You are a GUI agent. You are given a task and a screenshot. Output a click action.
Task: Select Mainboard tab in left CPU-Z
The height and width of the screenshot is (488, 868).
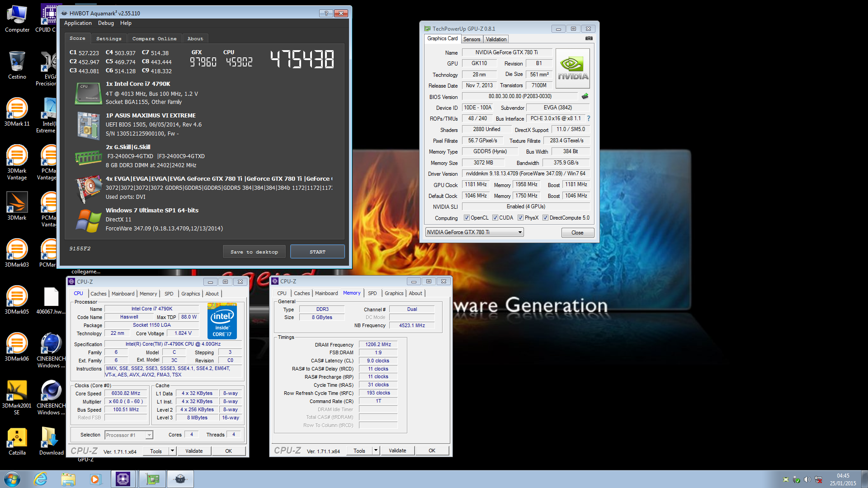123,294
